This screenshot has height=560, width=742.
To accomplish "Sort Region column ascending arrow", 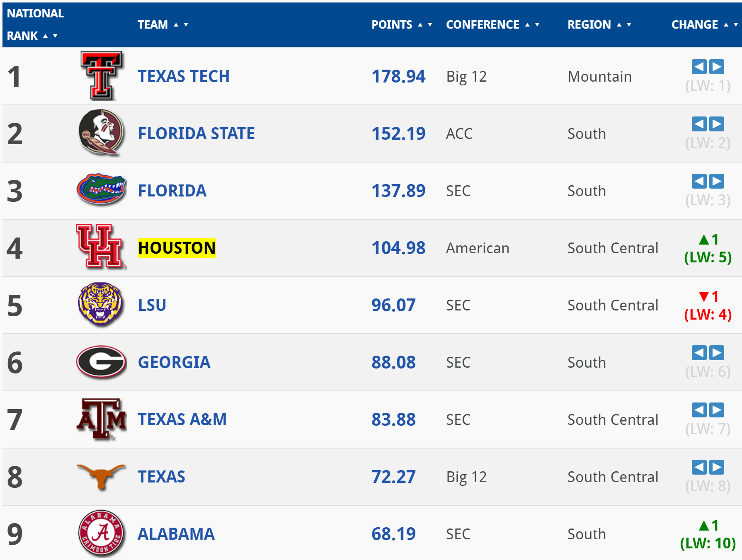I will point(619,25).
